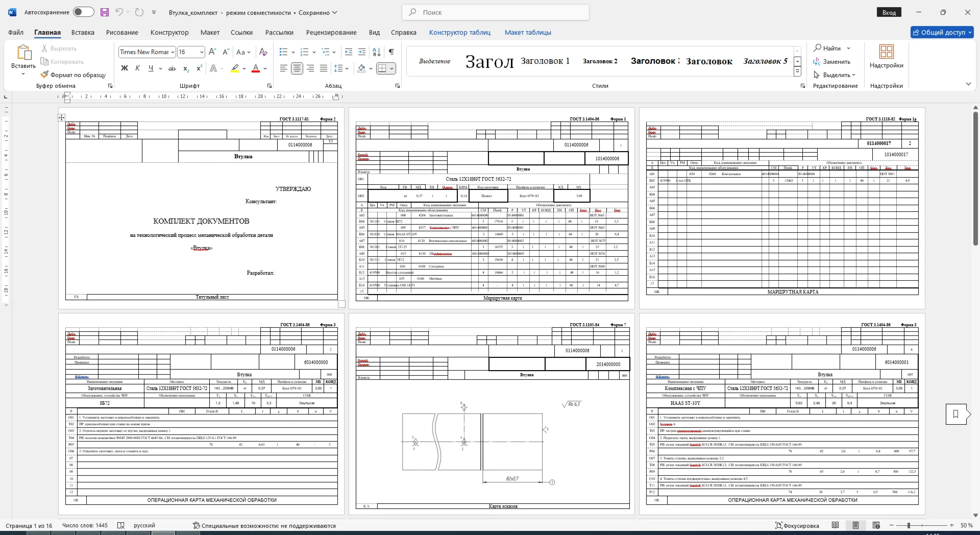Switch to the Рисование tab
Viewport: 980px width, 535px height.
pyautogui.click(x=122, y=32)
